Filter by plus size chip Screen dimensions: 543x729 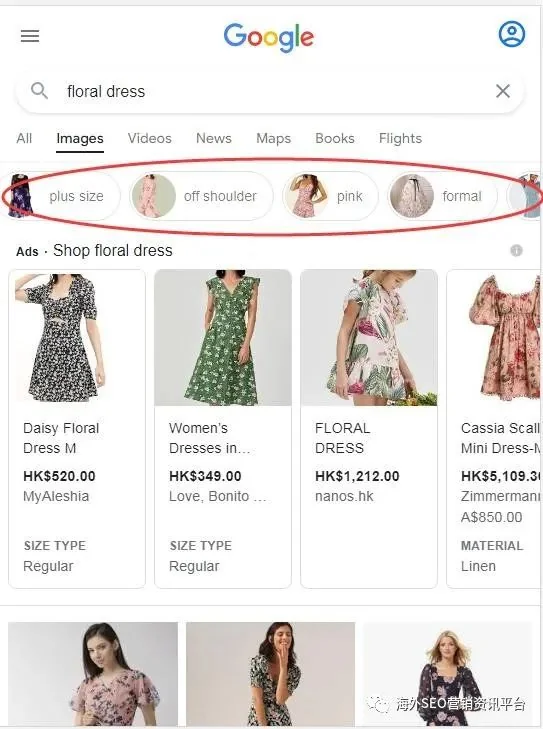click(x=60, y=196)
